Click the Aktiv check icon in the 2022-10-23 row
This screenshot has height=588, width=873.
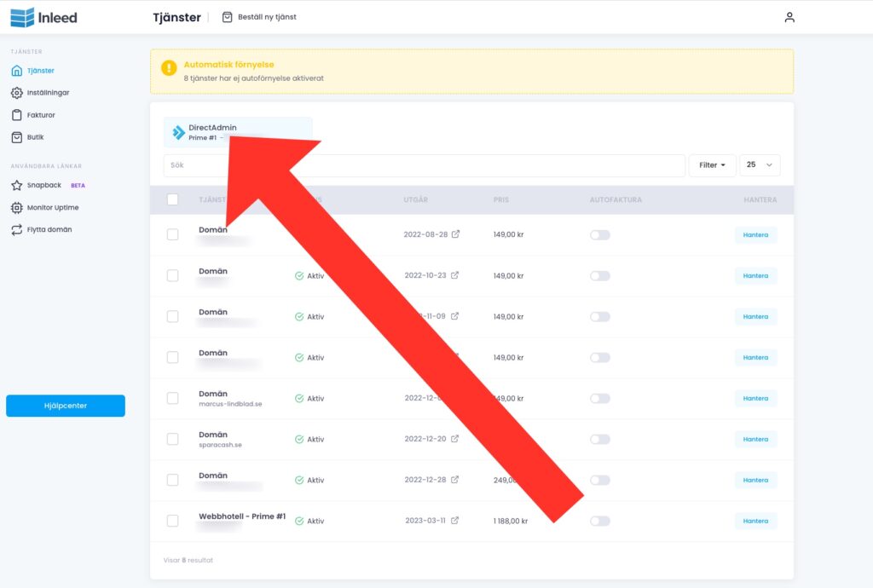coord(299,276)
